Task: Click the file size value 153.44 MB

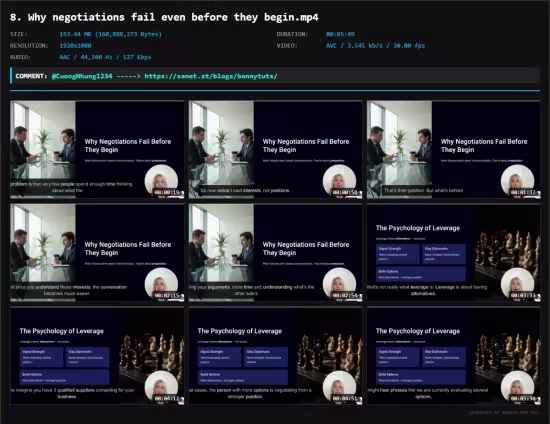Action: tap(110, 34)
